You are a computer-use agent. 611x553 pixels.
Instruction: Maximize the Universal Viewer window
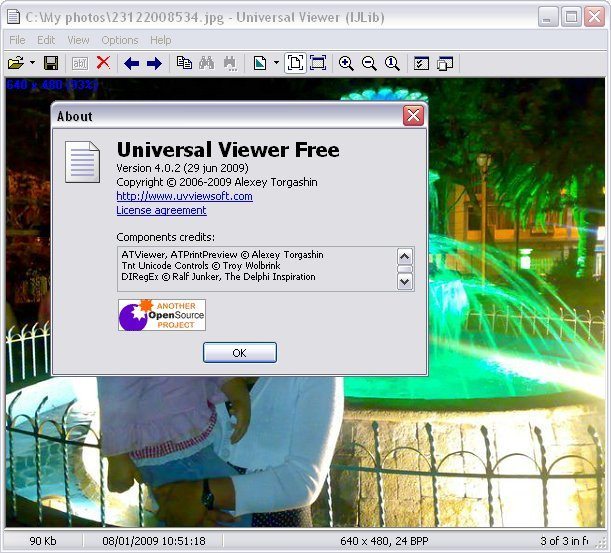pos(571,17)
